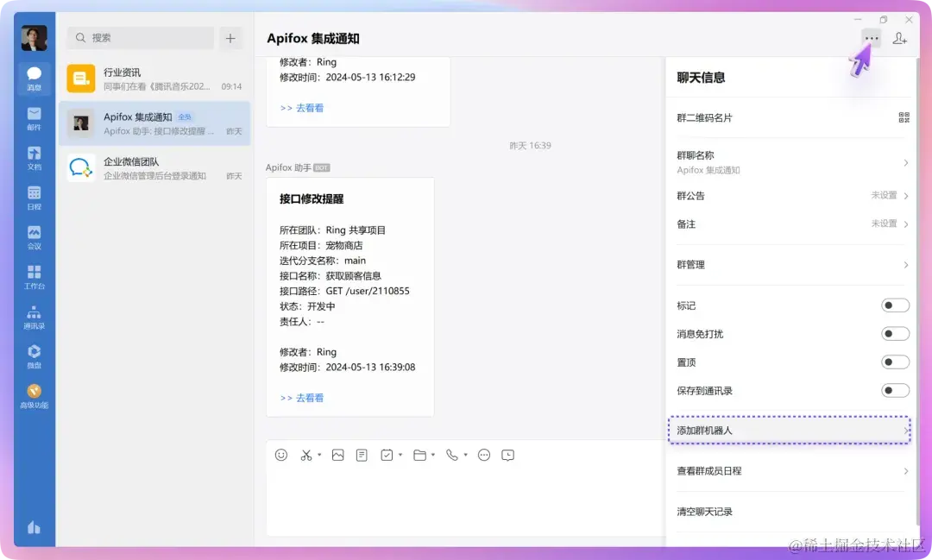This screenshot has height=560, width=932.
Task: Open the 通讯录 contacts sidebar icon
Action: coord(34,317)
